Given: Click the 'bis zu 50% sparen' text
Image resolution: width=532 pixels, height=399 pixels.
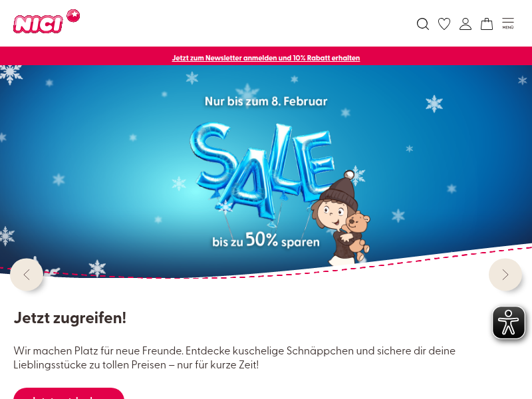Looking at the screenshot, I should pyautogui.click(x=266, y=240).
